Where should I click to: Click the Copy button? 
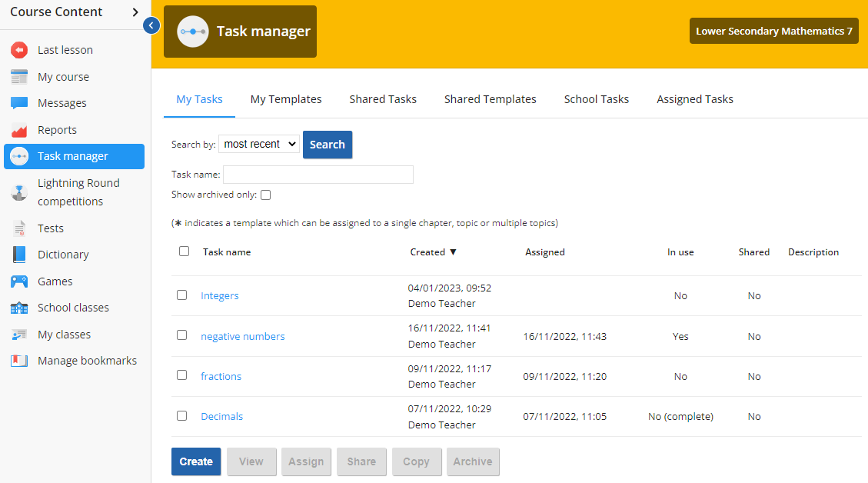[x=416, y=461]
